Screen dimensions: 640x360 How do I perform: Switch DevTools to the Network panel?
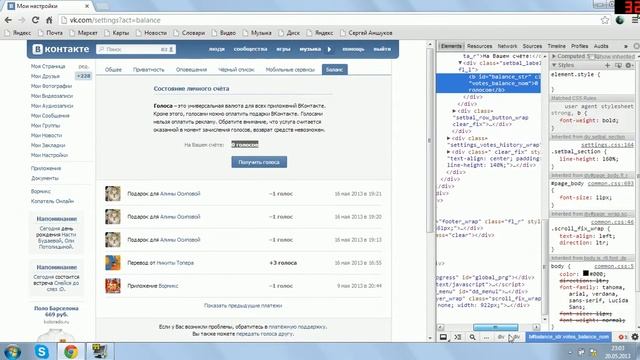[x=507, y=46]
